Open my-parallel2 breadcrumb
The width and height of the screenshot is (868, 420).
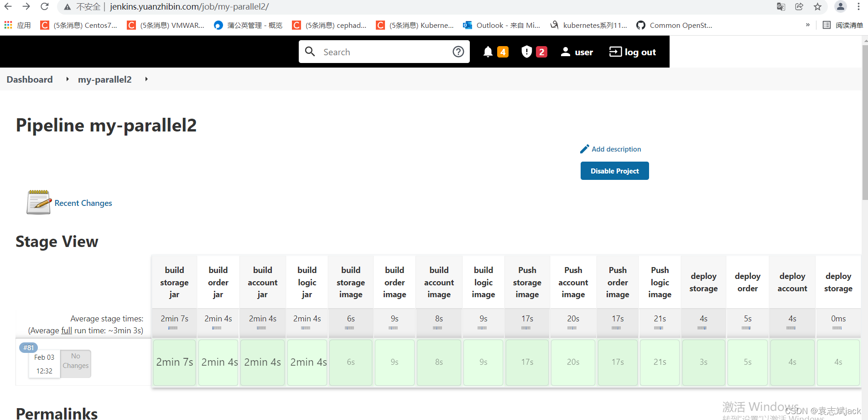104,79
